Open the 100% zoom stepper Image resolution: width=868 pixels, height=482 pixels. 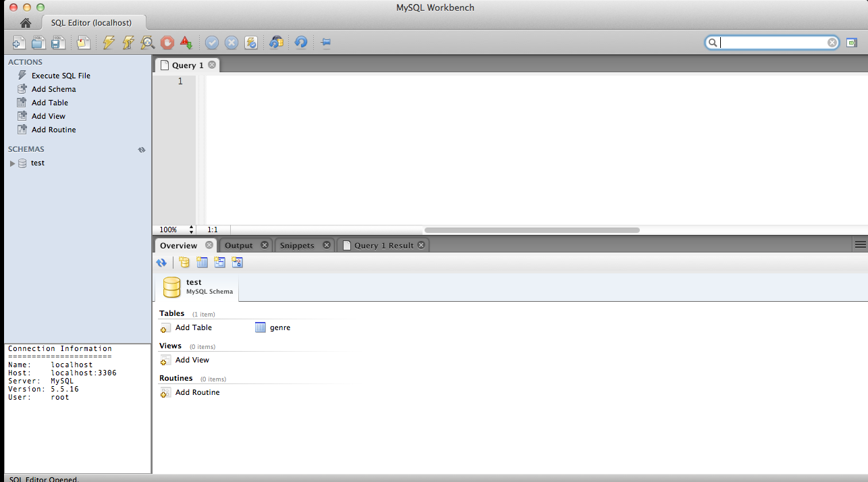[x=192, y=230]
